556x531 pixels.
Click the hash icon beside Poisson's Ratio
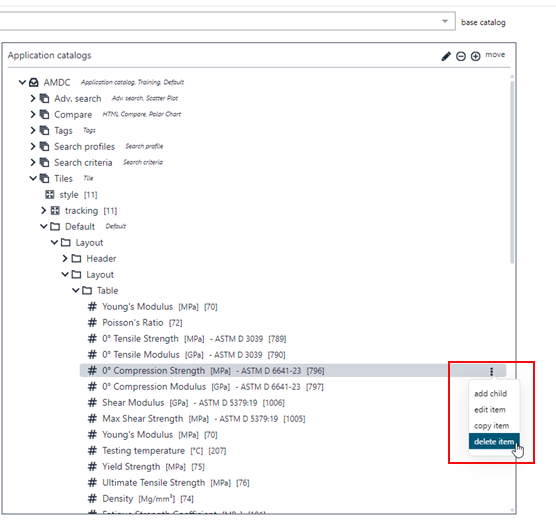(92, 322)
